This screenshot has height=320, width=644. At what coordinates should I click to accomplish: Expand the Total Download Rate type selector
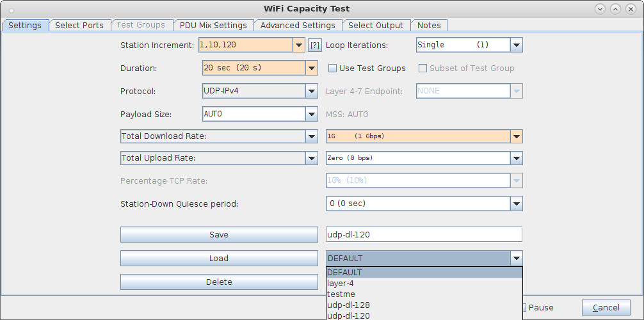click(219, 136)
